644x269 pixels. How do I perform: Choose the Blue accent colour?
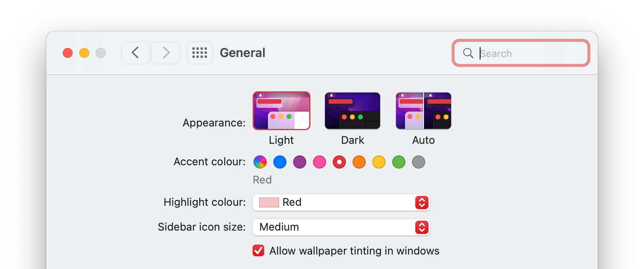pos(280,162)
